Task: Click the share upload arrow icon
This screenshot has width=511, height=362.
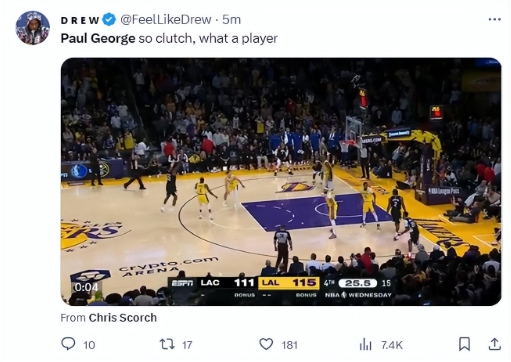Action: (495, 344)
